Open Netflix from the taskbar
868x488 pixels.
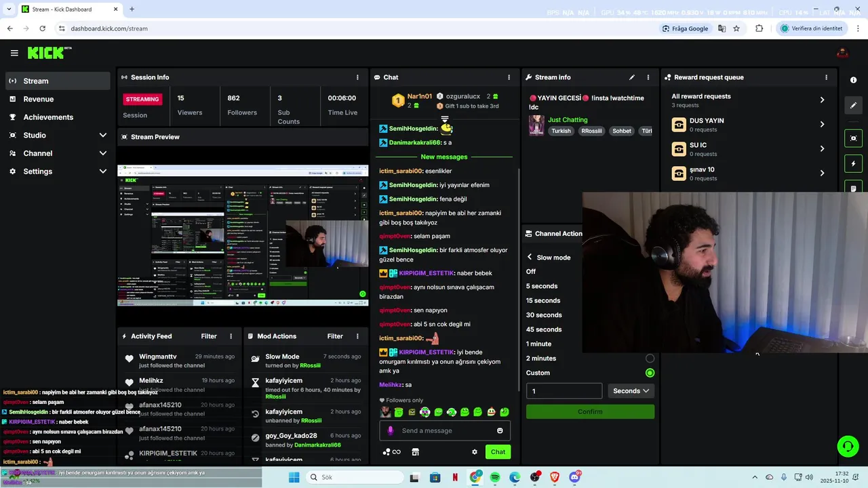pos(455,477)
